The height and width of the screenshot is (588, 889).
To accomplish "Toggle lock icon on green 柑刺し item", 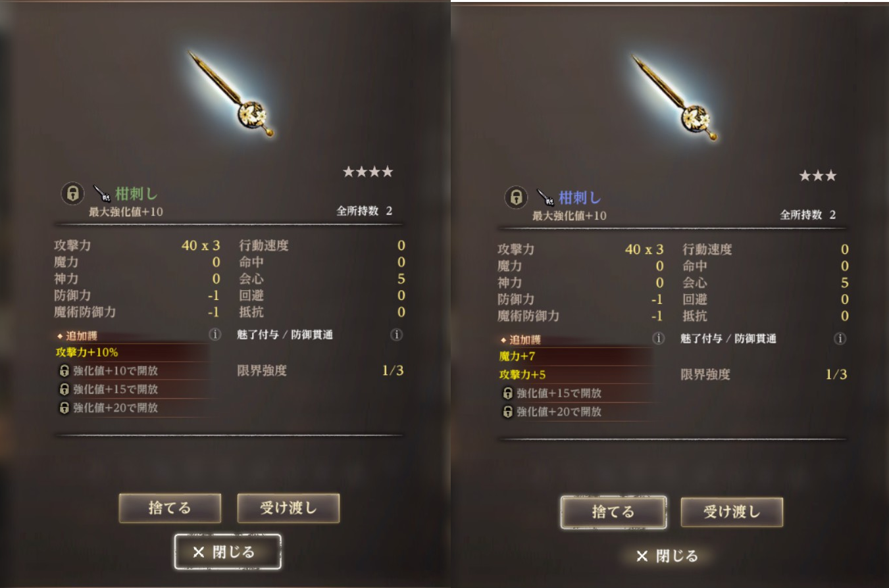I will [x=72, y=193].
